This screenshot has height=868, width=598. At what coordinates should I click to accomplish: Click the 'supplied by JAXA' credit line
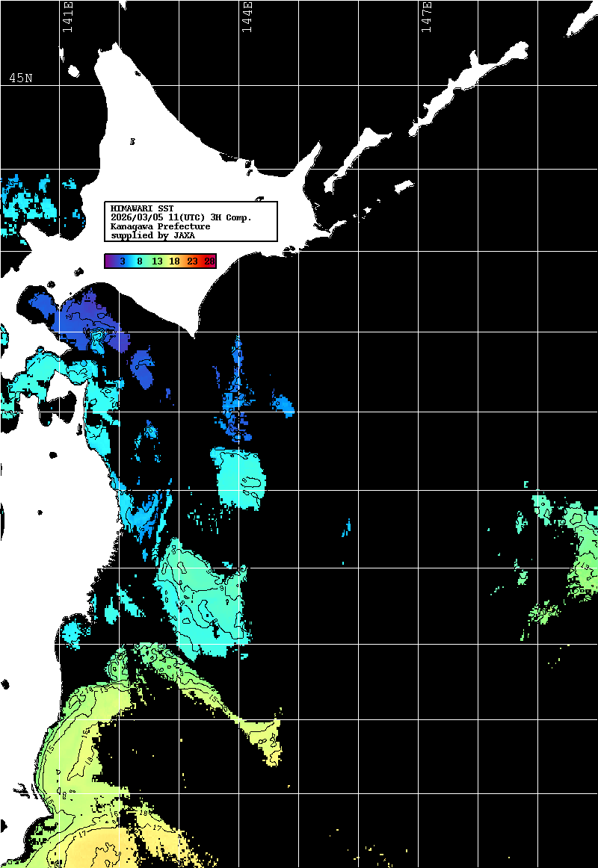[152, 235]
